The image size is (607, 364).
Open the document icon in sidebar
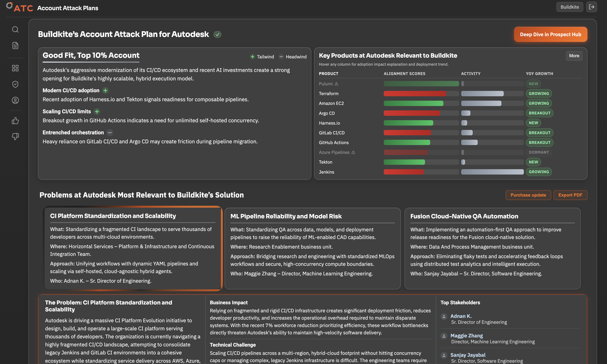15,46
